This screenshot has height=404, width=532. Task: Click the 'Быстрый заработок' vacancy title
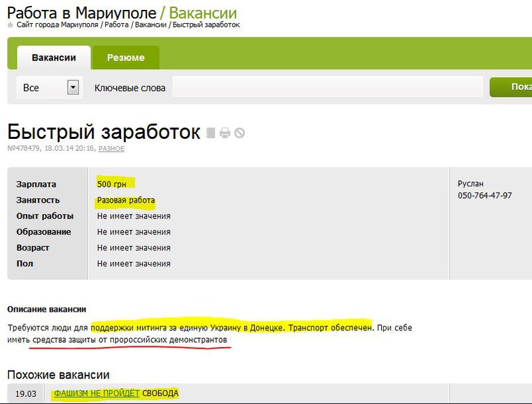tap(104, 132)
